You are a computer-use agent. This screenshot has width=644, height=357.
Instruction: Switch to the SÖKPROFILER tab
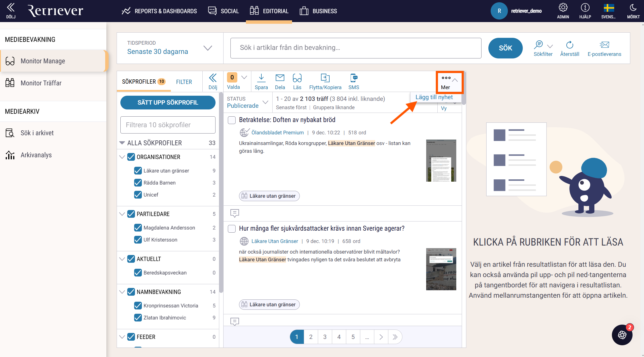[144, 82]
